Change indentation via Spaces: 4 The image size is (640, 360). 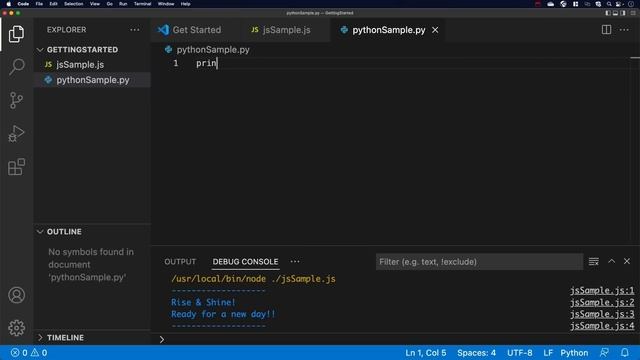[x=476, y=353]
